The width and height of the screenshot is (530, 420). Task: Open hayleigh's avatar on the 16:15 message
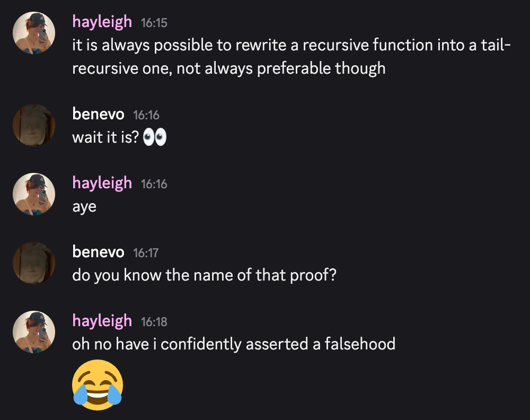[x=34, y=33]
